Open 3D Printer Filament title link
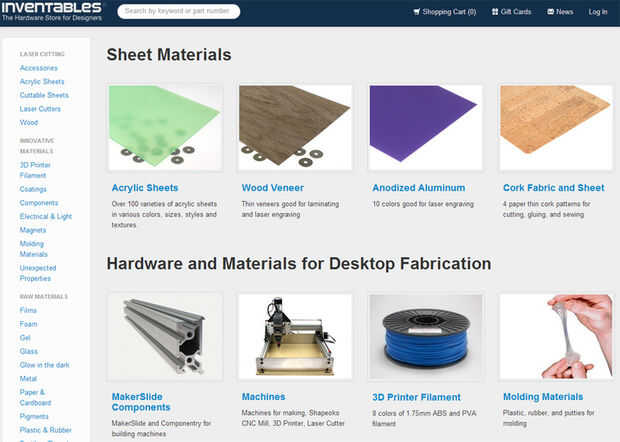Image resolution: width=620 pixels, height=442 pixels. [x=416, y=397]
